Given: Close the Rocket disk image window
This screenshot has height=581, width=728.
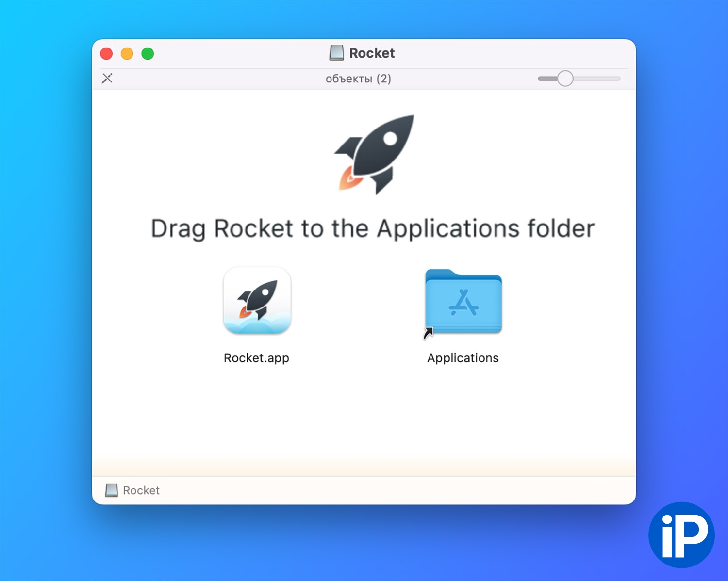Looking at the screenshot, I should point(106,53).
